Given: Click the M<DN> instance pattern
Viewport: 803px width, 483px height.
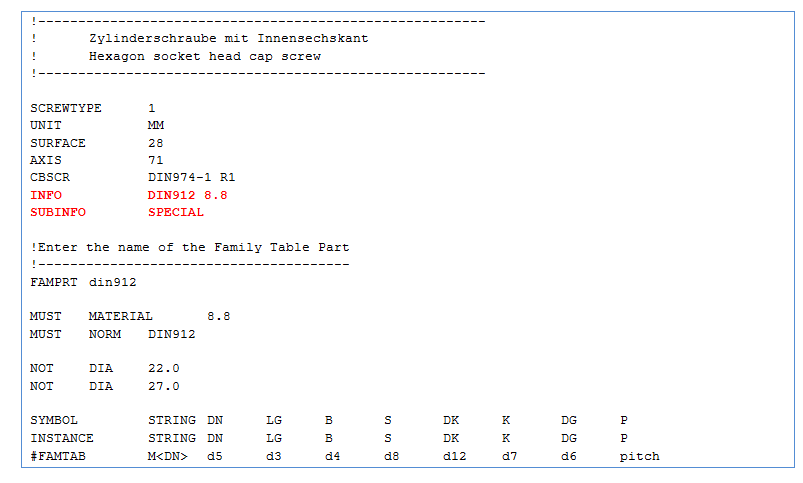Looking at the screenshot, I should point(167,456).
